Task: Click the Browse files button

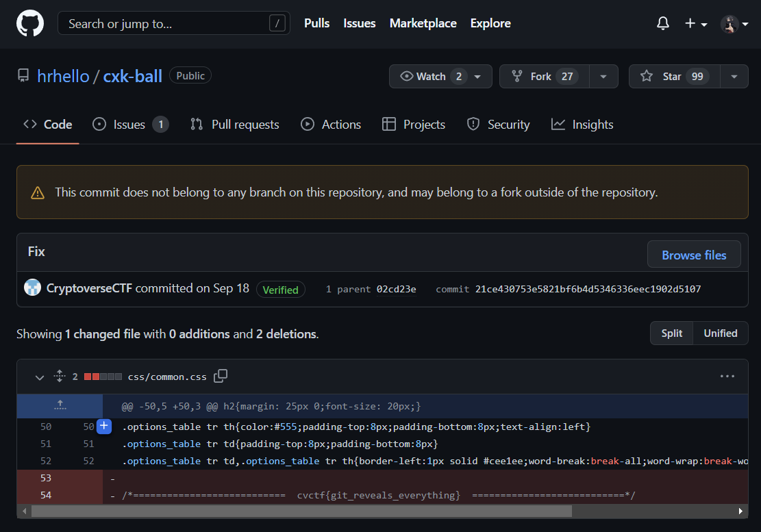Action: [693, 255]
